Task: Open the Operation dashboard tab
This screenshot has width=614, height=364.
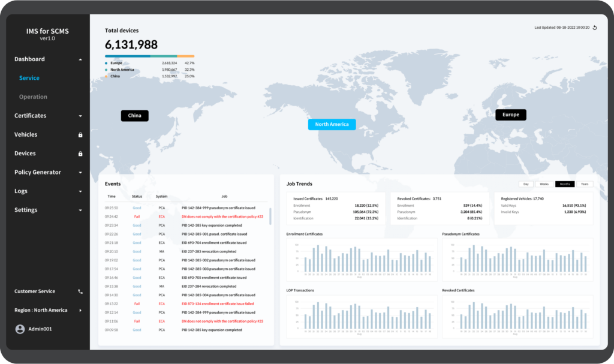Action: pyautogui.click(x=32, y=97)
